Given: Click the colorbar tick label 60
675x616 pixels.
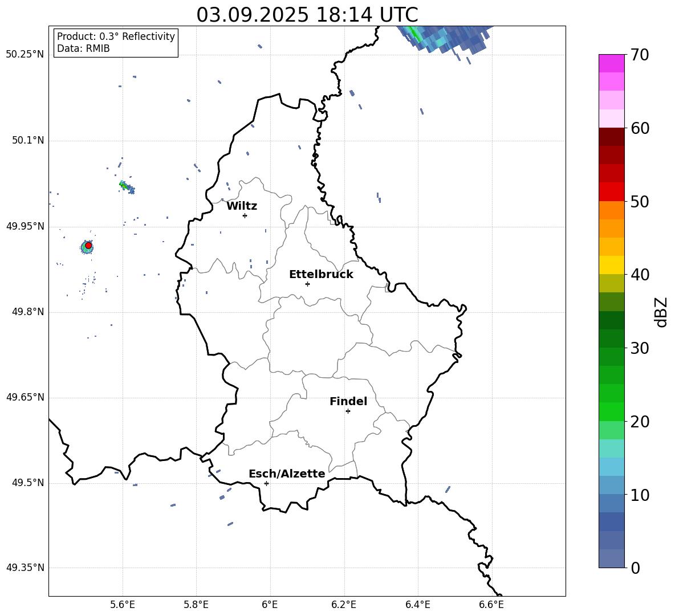Looking at the screenshot, I should coord(640,128).
